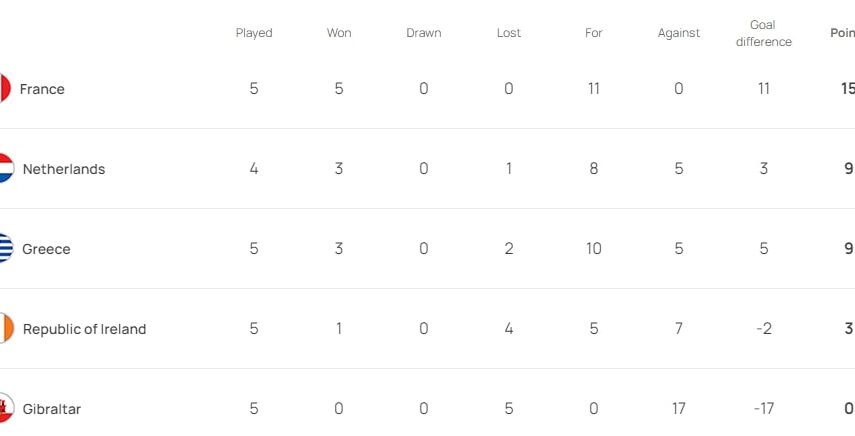The width and height of the screenshot is (855, 436).
Task: Open the Netherlands team link
Action: (64, 169)
